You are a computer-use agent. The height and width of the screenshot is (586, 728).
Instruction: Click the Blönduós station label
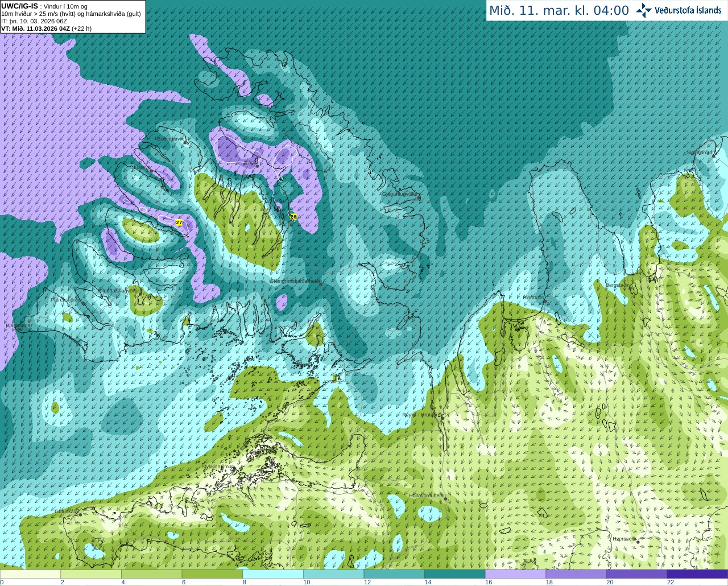[x=533, y=298]
